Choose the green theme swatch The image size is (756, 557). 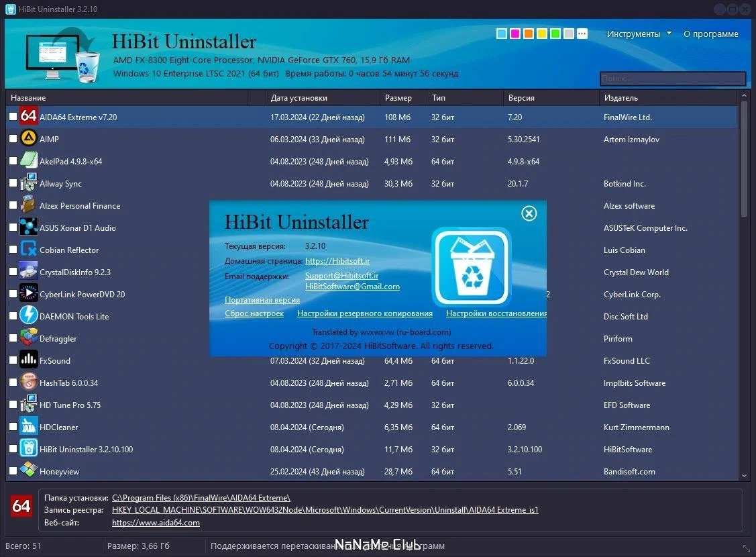point(555,34)
